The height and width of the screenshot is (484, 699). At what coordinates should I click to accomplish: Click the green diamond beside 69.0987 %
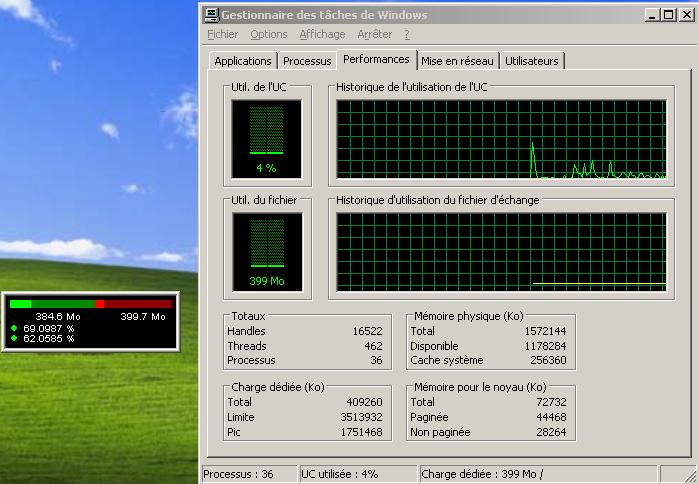pyautogui.click(x=14, y=328)
